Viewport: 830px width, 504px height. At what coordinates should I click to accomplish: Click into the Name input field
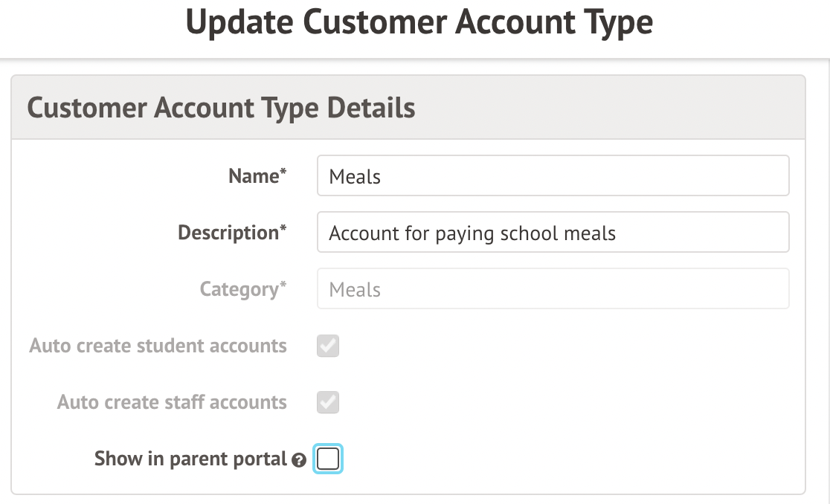coord(552,176)
